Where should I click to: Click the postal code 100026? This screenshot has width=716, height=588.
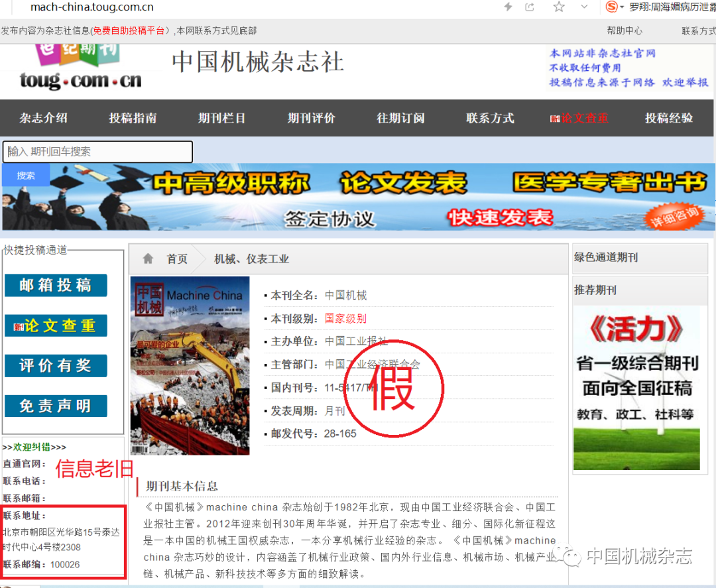point(65,565)
